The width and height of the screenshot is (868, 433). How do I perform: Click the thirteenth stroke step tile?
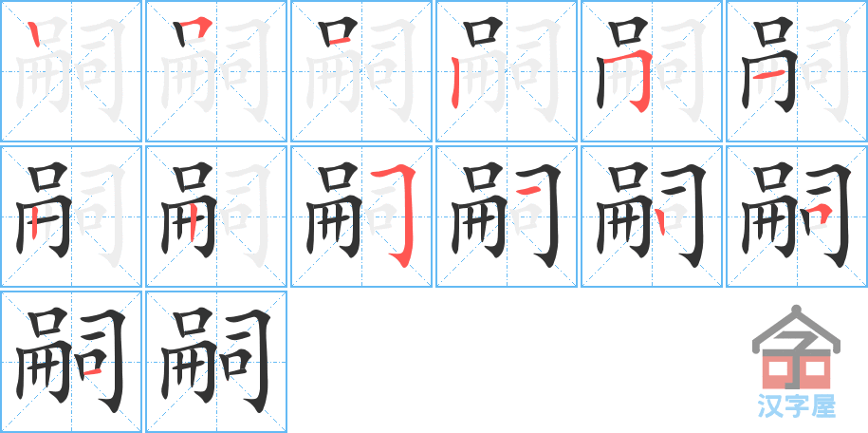[71, 362]
